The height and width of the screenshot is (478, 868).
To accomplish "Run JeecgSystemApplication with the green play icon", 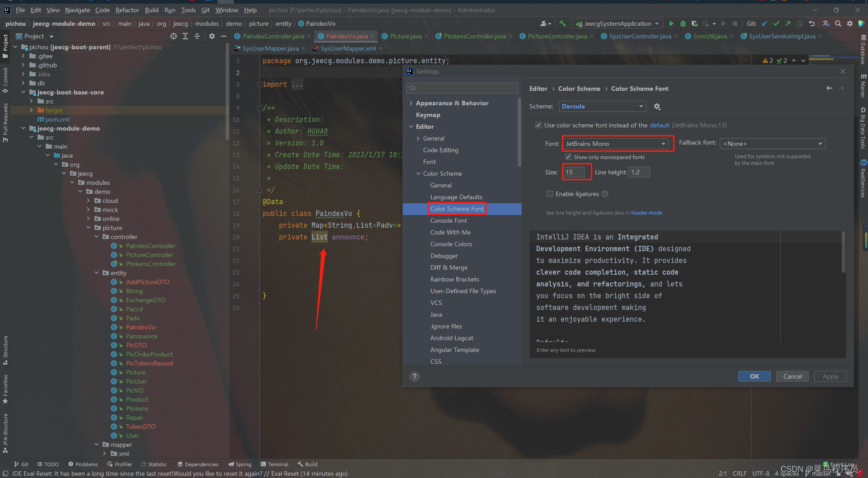I will 671,23.
